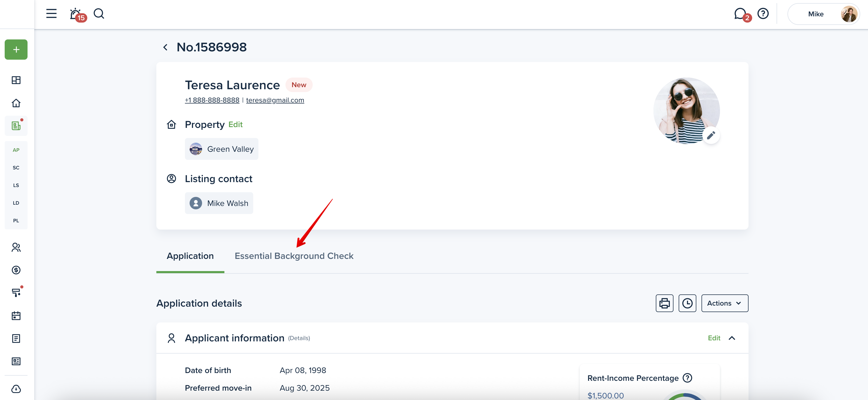The height and width of the screenshot is (400, 868).
Task: Open calendar icon in sidebar
Action: coord(16,315)
